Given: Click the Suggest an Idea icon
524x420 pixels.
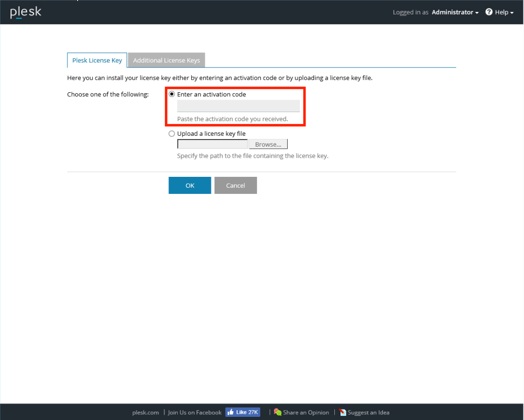Looking at the screenshot, I should pos(343,413).
